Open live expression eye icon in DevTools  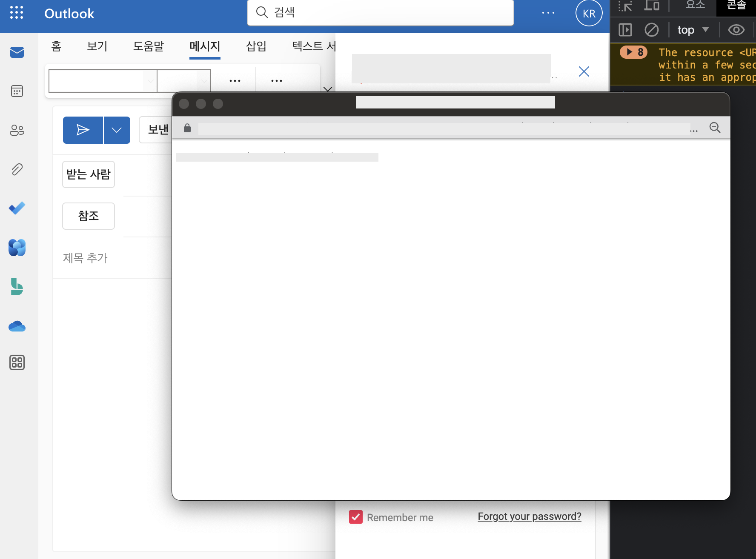pyautogui.click(x=736, y=30)
